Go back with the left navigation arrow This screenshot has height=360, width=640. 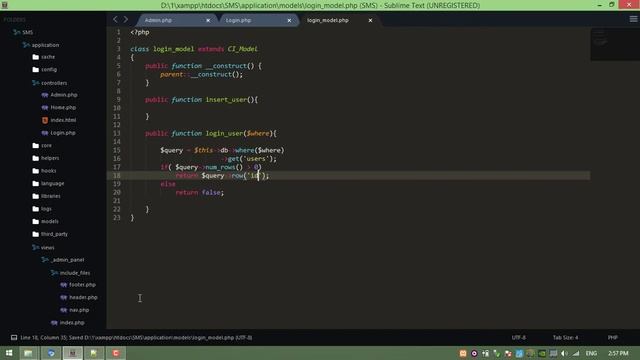click(x=115, y=19)
